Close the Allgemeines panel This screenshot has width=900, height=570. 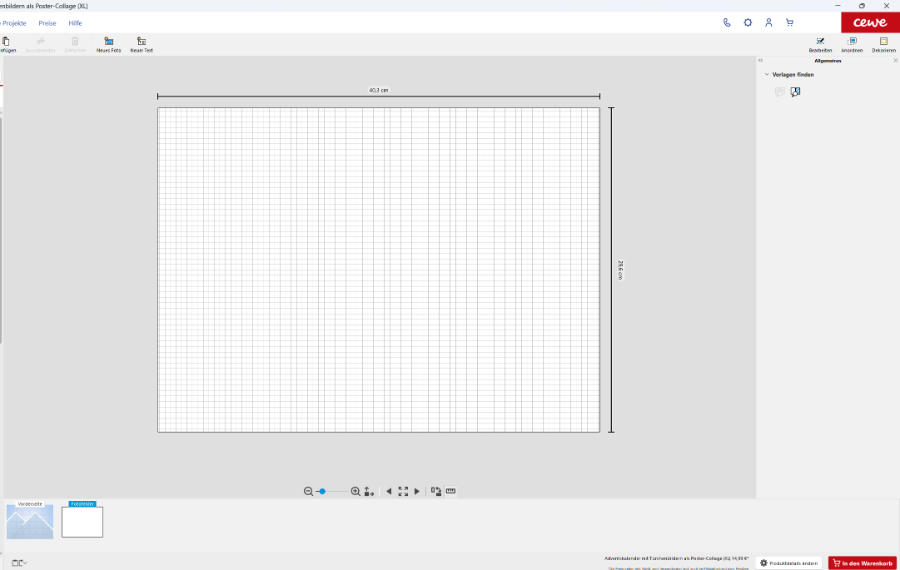click(895, 60)
